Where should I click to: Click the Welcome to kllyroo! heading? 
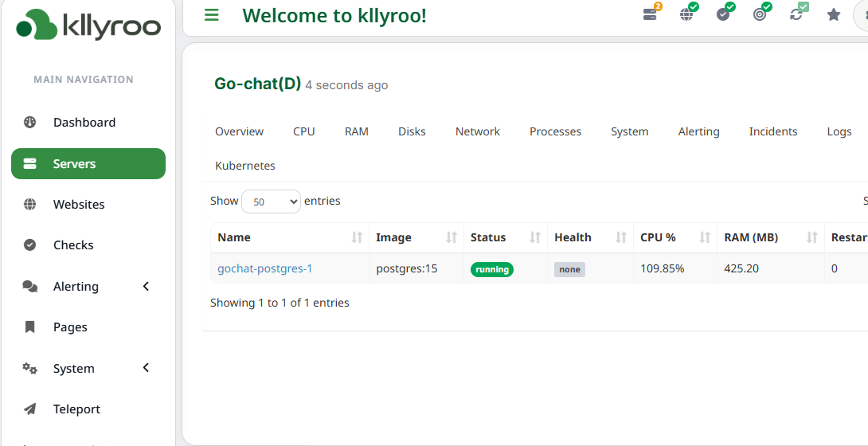pos(334,15)
